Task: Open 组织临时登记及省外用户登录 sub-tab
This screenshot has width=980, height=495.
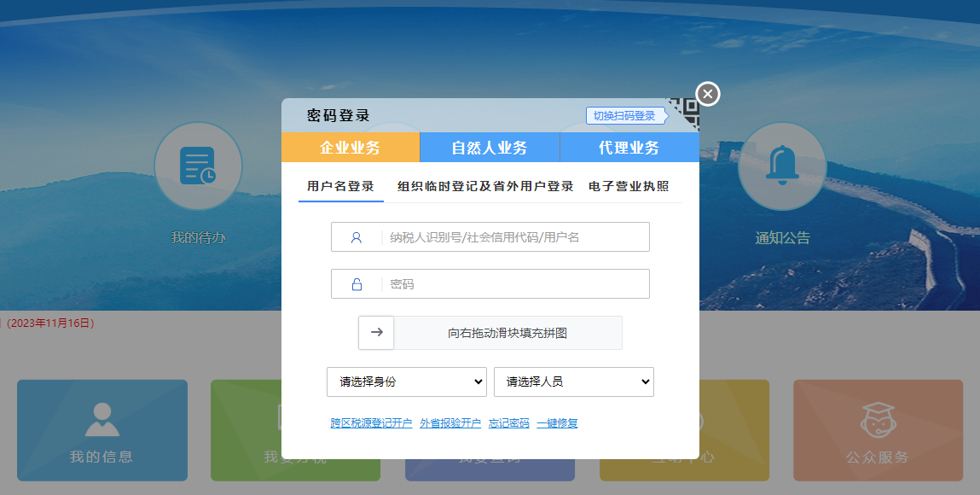Action: [485, 186]
